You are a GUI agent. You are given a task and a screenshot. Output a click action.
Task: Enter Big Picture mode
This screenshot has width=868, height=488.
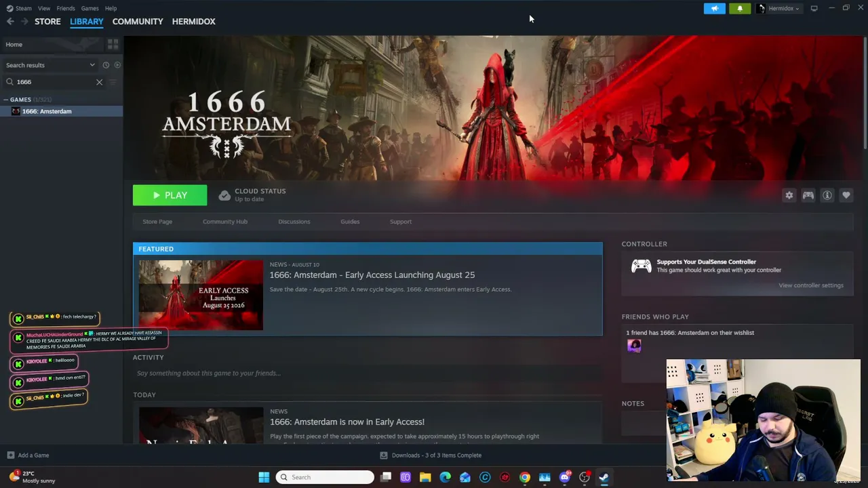tap(814, 8)
